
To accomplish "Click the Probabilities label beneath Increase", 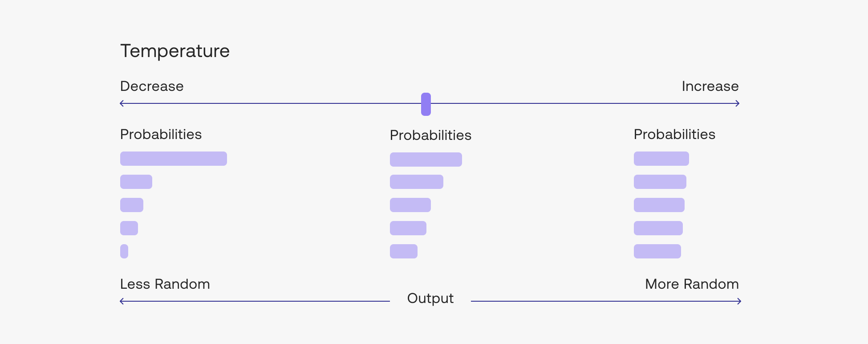I will click(674, 134).
